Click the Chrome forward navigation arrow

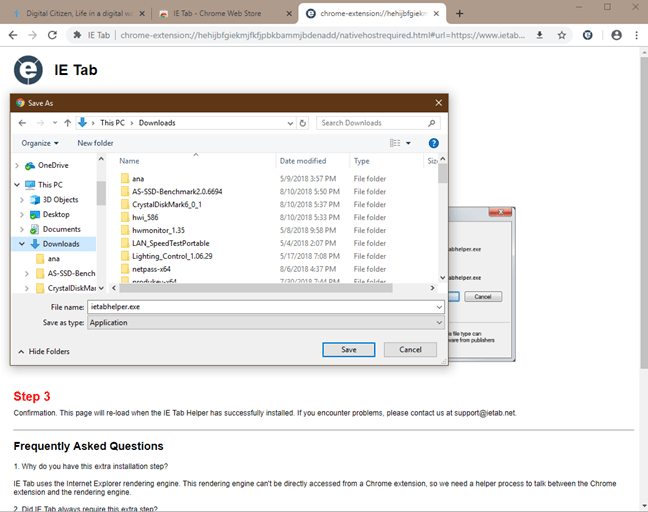pyautogui.click(x=32, y=35)
